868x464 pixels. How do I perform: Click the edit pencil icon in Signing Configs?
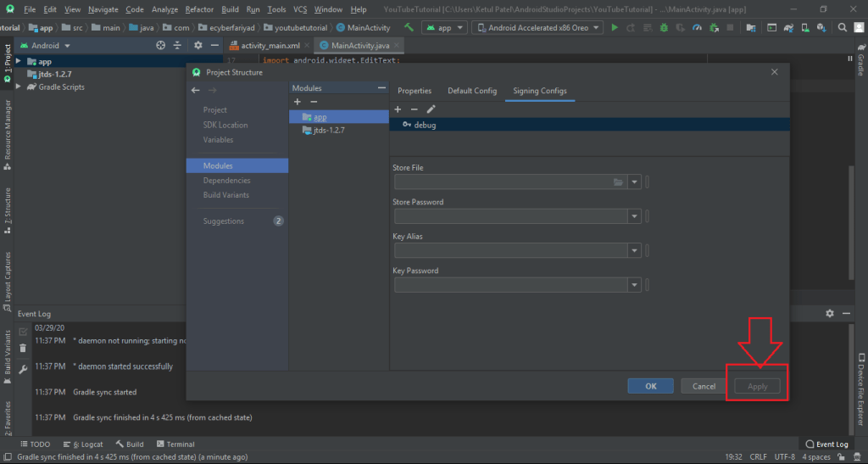click(x=431, y=109)
